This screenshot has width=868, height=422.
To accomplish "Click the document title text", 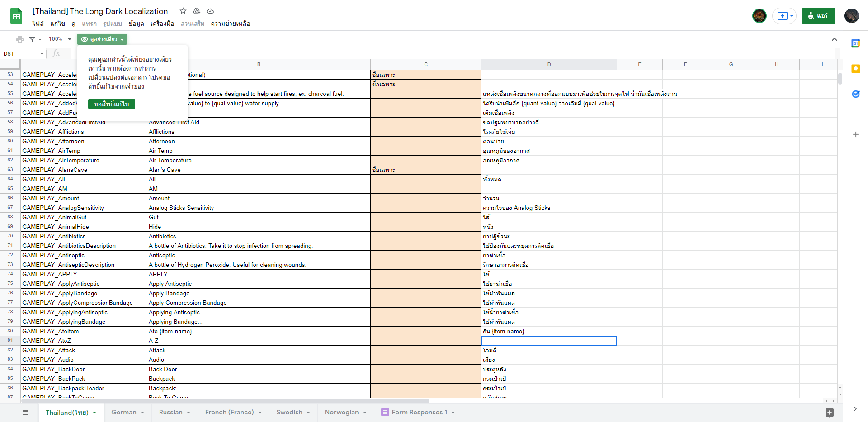I will 100,11.
